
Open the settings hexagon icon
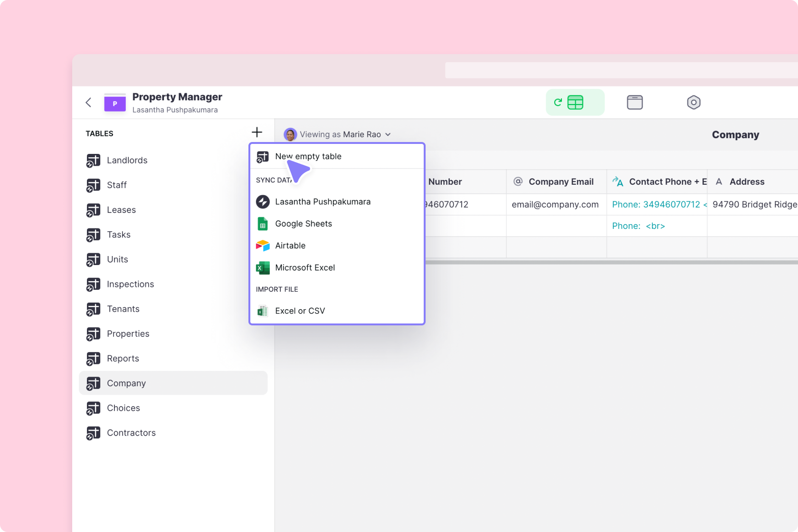[x=693, y=103]
